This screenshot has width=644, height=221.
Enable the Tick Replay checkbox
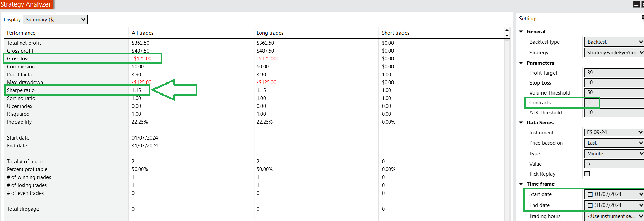[x=587, y=174]
